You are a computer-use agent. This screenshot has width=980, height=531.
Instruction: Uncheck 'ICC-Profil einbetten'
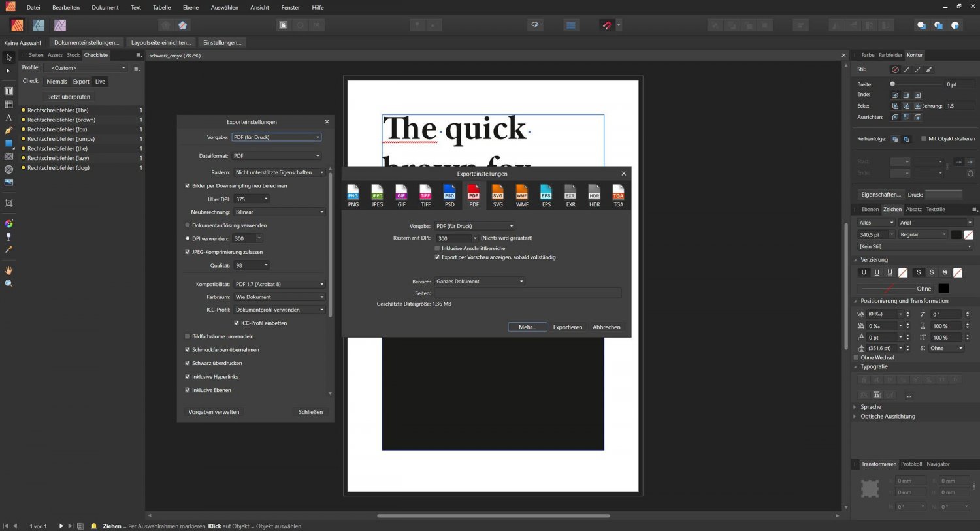(237, 323)
